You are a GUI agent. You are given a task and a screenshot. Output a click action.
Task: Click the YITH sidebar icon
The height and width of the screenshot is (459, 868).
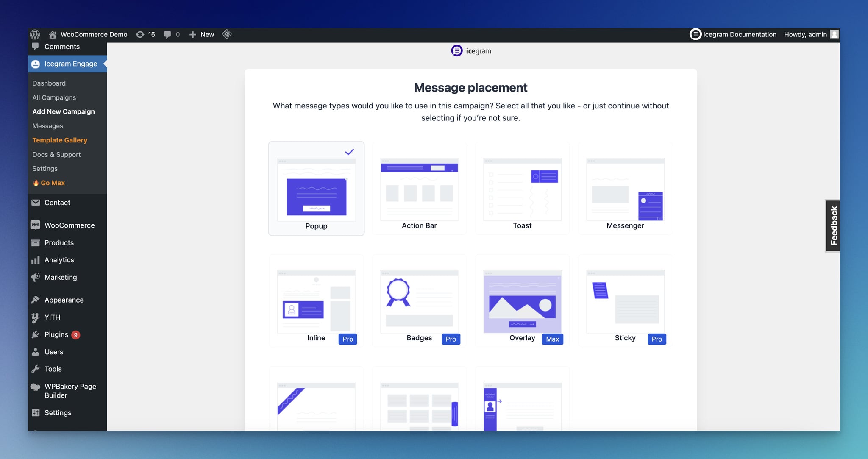pos(36,317)
